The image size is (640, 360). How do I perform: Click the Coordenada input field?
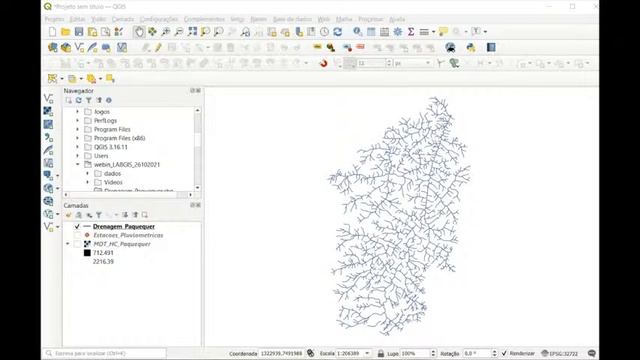tap(281, 353)
